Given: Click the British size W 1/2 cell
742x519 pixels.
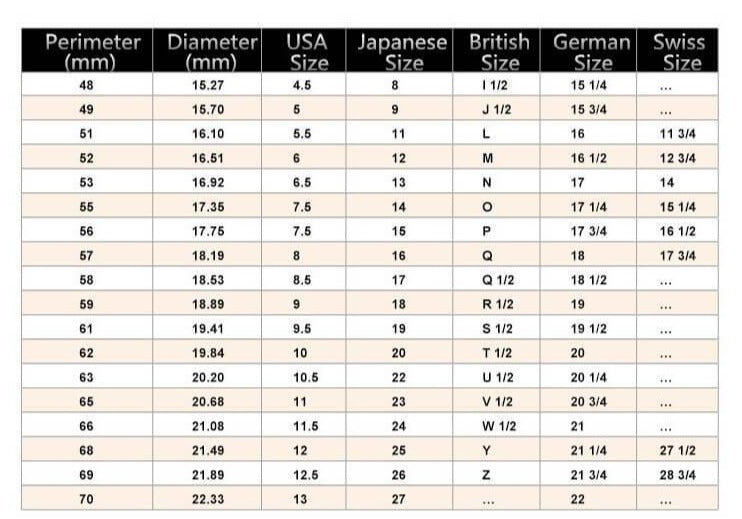Looking at the screenshot, I should click(498, 426).
